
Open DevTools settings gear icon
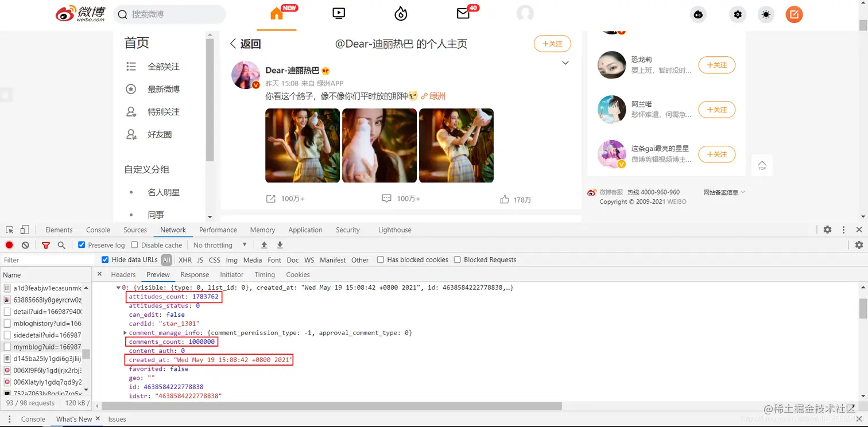click(x=827, y=230)
